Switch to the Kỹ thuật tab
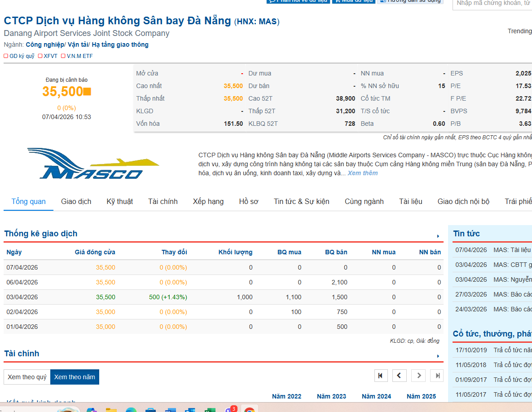The height and width of the screenshot is (412, 532). [x=119, y=201]
